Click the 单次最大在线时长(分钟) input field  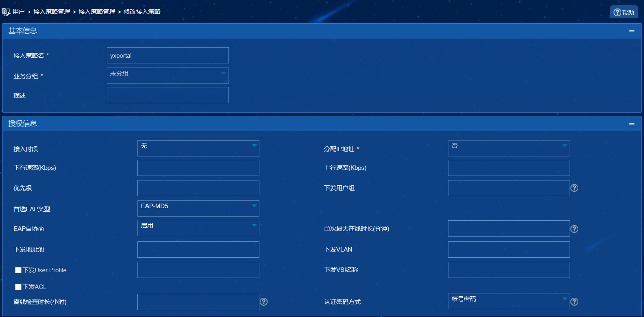509,228
